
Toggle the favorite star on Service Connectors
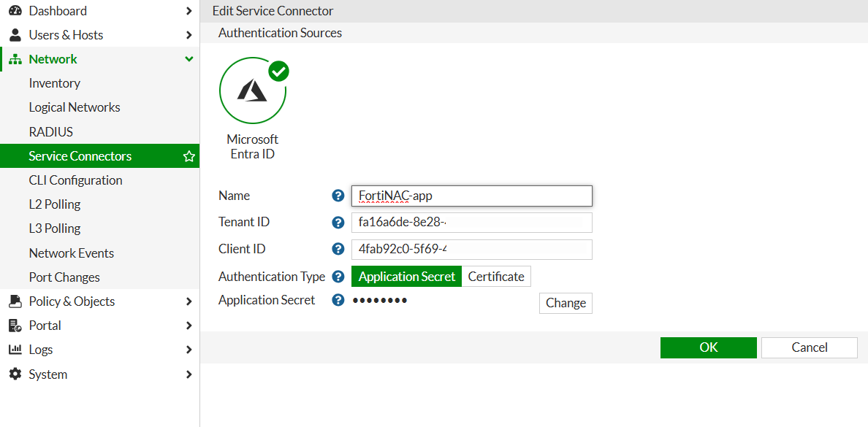coord(189,156)
